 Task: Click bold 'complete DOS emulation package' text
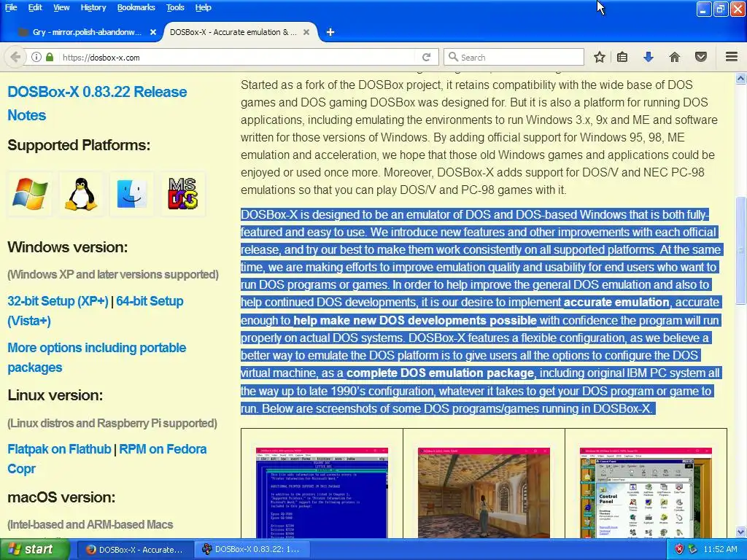click(440, 373)
